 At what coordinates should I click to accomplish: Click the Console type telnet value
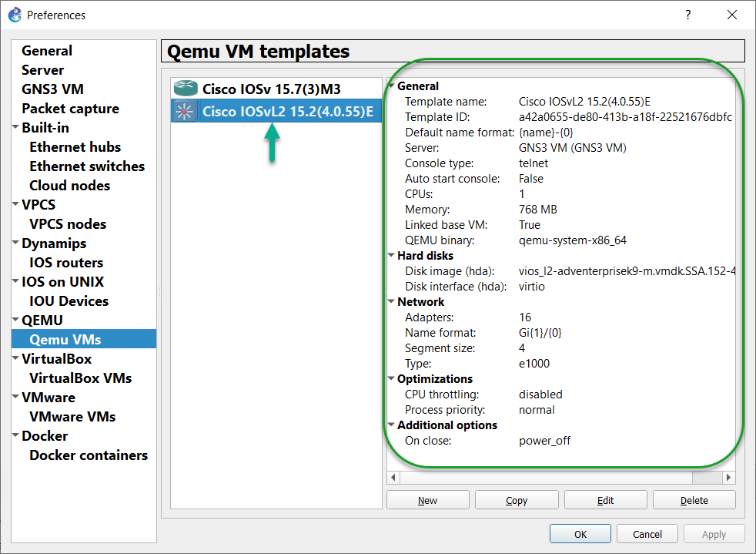pyautogui.click(x=534, y=163)
